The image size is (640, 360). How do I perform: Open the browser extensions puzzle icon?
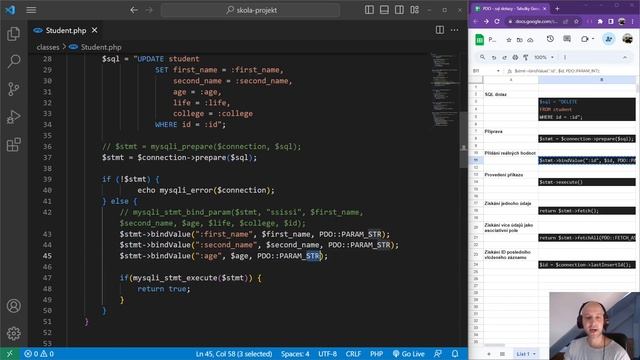[x=600, y=21]
